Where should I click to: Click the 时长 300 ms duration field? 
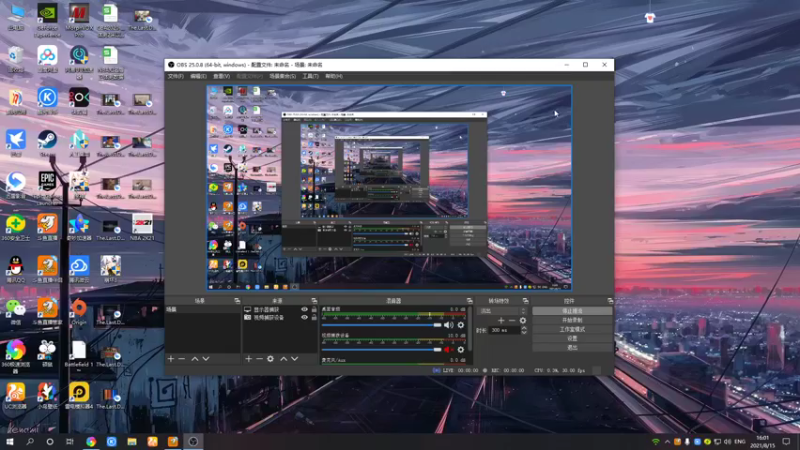tap(504, 330)
